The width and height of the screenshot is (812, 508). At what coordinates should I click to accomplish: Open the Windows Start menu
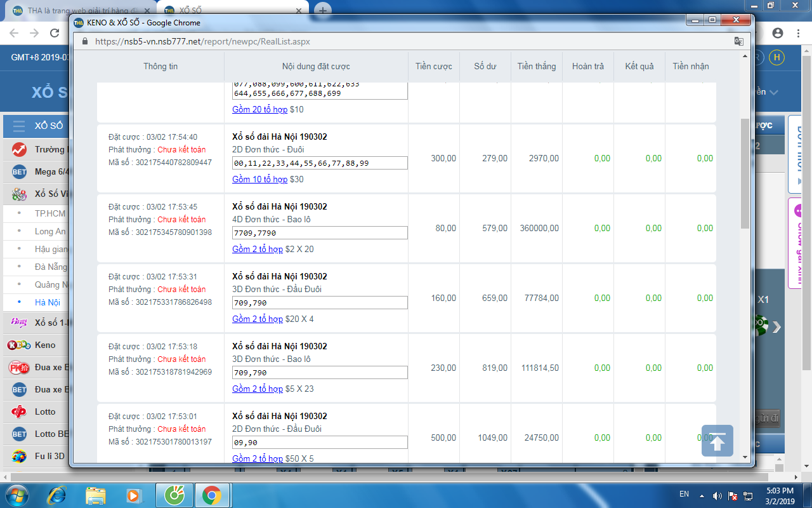[x=16, y=495]
